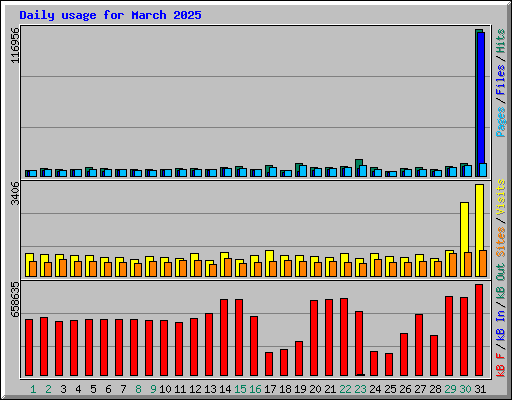Click the day 15 axis label

240,389
